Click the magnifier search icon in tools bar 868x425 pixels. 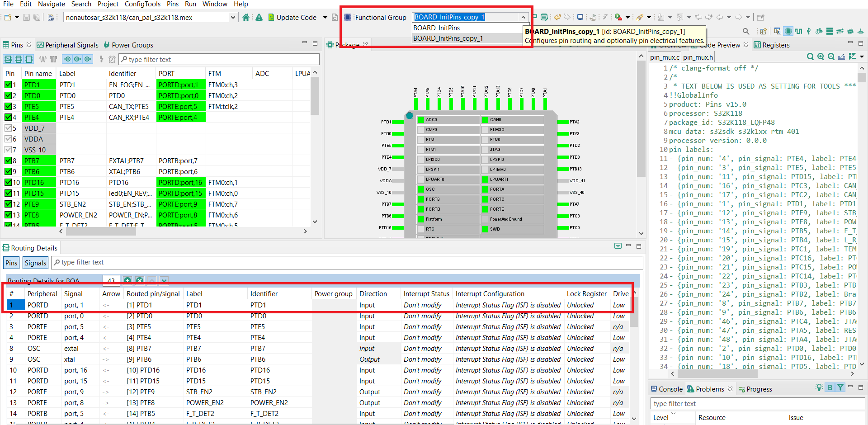point(746,31)
